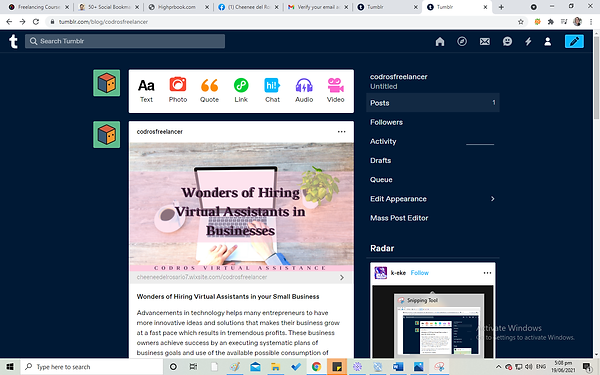Click the Tumblr 't' logo
This screenshot has width=600, height=375.
pos(13,41)
